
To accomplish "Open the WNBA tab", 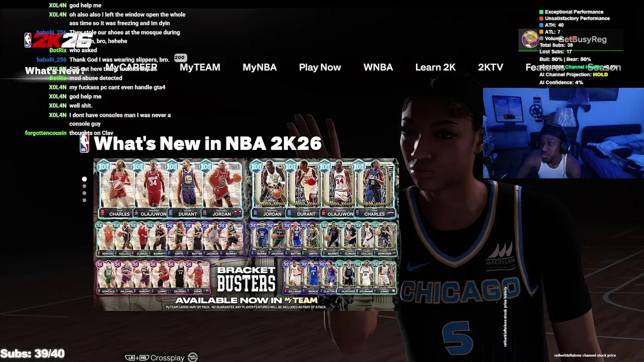I will [378, 67].
